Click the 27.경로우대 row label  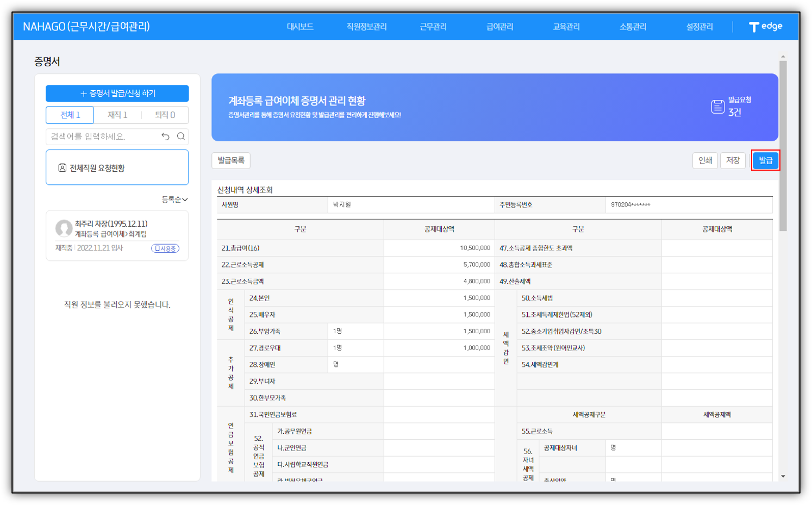(265, 348)
